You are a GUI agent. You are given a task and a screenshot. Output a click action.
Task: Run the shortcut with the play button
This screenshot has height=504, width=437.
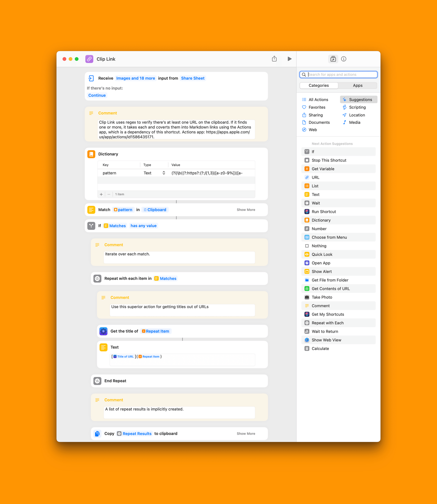289,59
